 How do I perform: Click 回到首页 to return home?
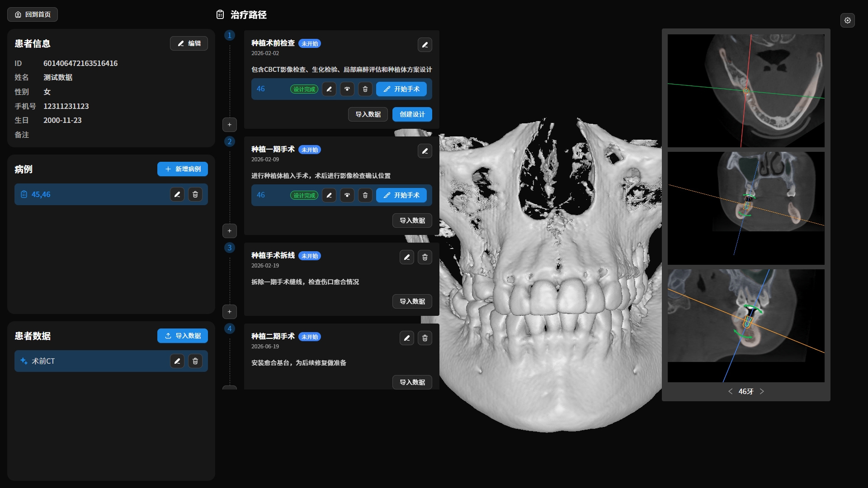33,14
